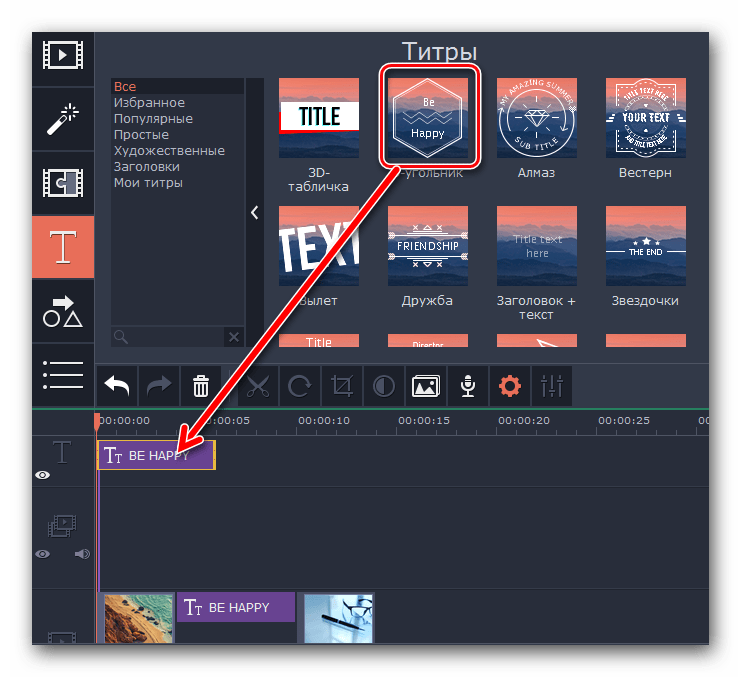The image size is (741, 677).
Task: Click the overlay track icon
Action: point(62,526)
